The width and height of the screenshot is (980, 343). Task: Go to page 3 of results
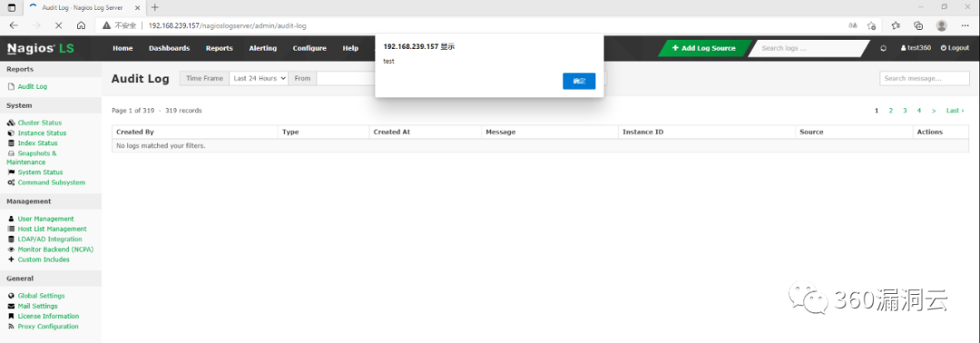click(905, 111)
